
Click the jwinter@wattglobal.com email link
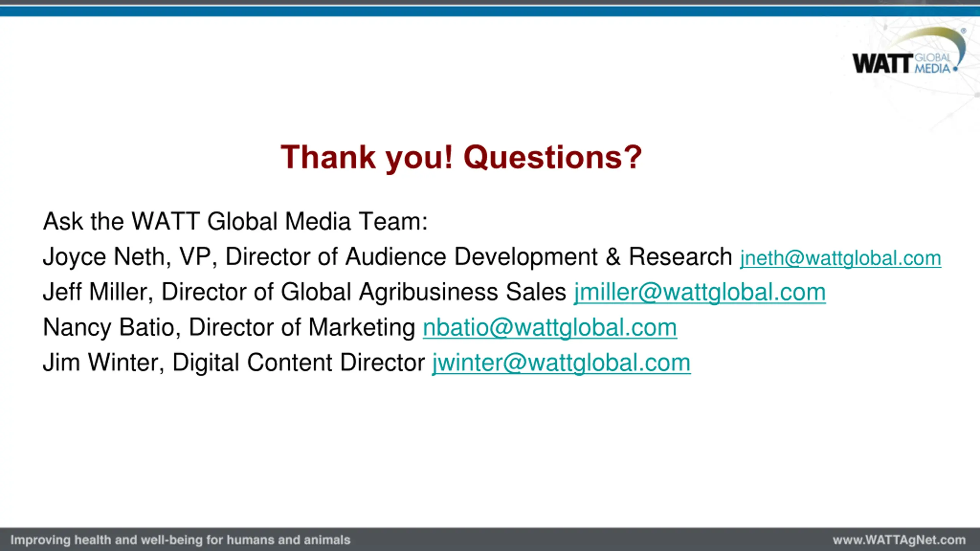(561, 363)
